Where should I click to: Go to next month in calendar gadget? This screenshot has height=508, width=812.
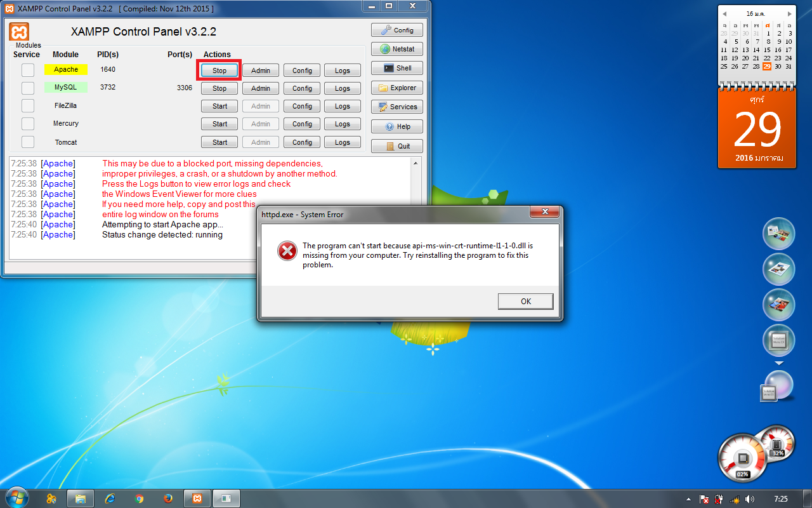[790, 13]
